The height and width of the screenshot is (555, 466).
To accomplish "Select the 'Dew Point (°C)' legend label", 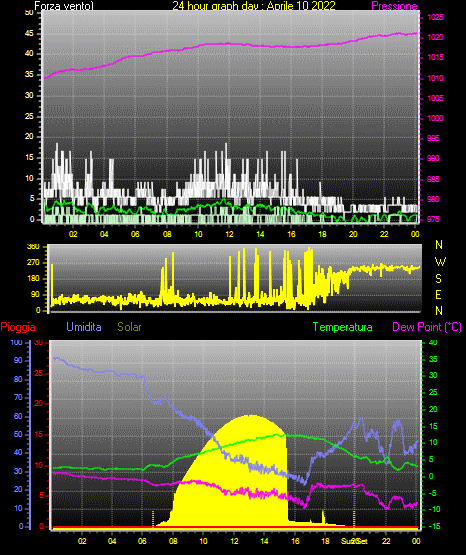I will [x=427, y=327].
